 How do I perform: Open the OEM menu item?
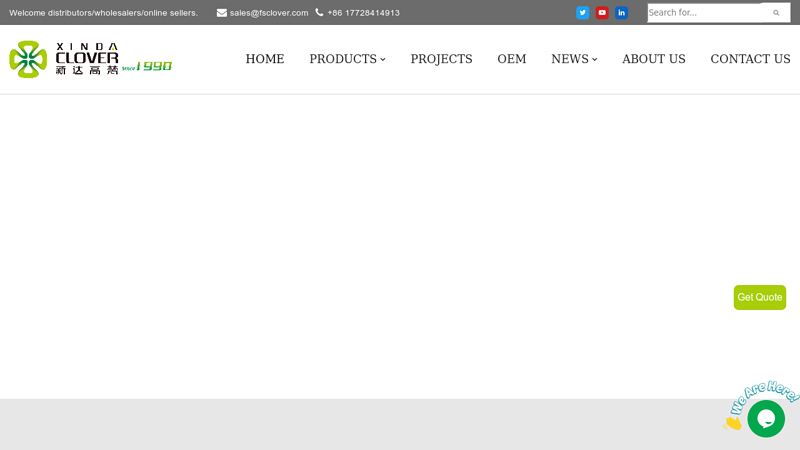coord(512,59)
